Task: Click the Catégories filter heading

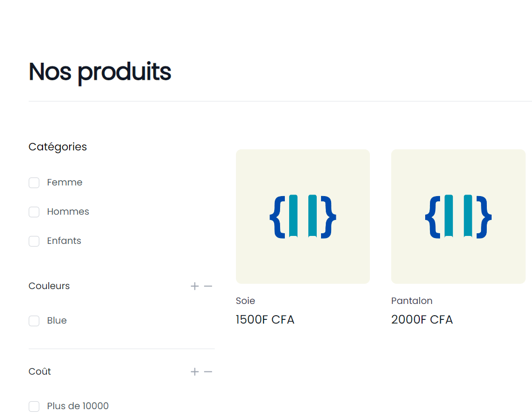Action: pyautogui.click(x=57, y=147)
